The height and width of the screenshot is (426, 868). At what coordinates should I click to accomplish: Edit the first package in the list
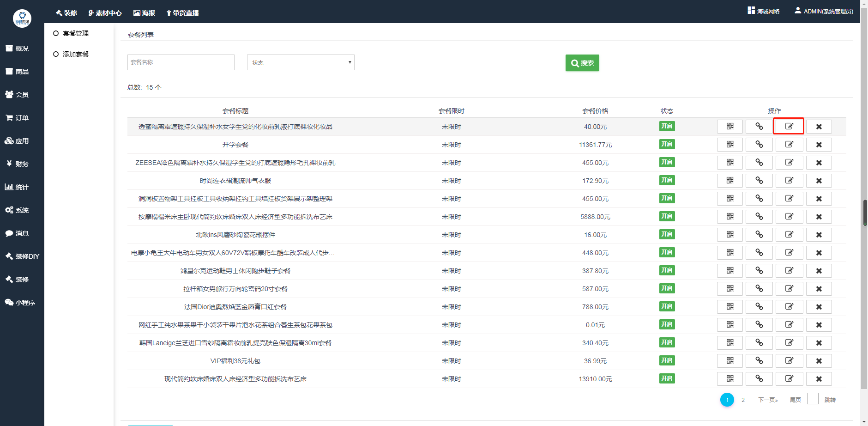(x=789, y=127)
